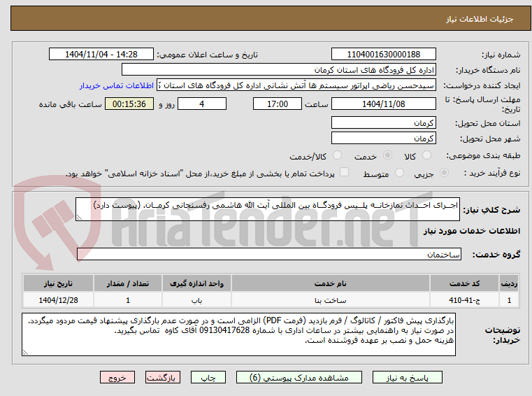Viewport: 532px width, 396px height.
Task: Click the توضیحات خریدار text area
Action: click(238, 334)
